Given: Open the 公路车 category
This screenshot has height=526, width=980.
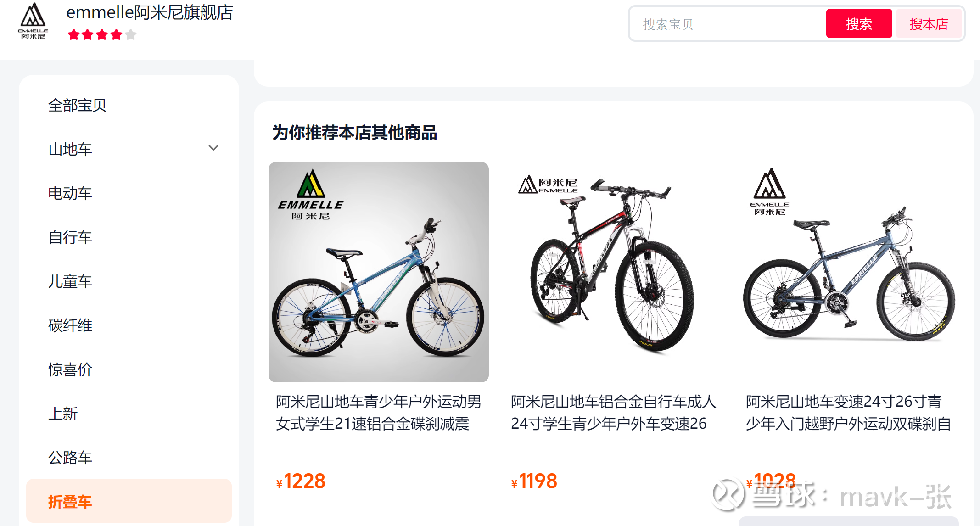Looking at the screenshot, I should (x=70, y=458).
